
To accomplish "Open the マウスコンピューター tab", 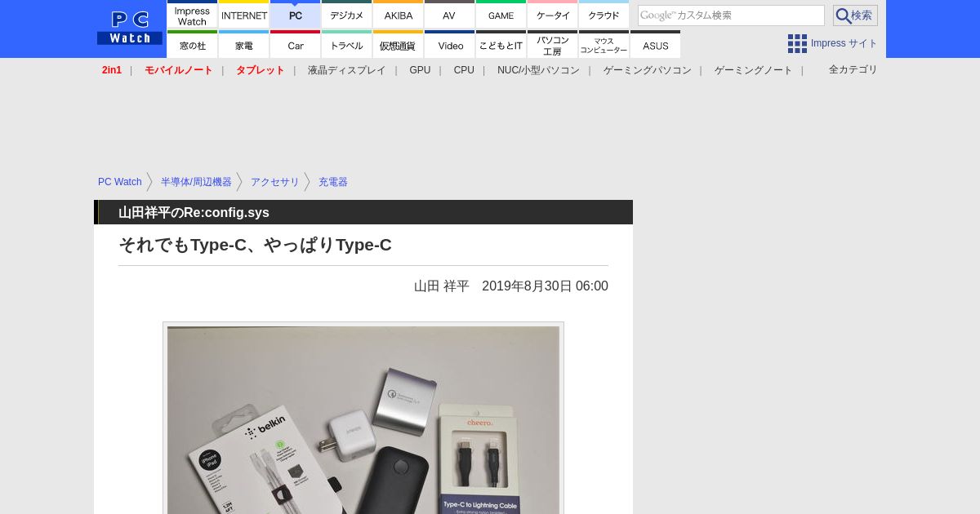I will point(604,45).
